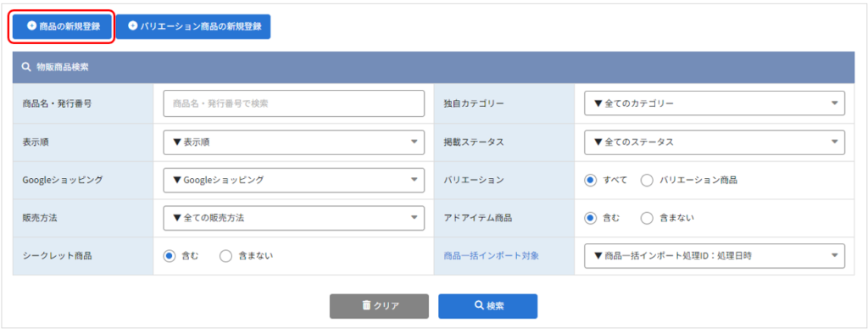Click the plus icon in バリエーション商品の新規登録
The height and width of the screenshot is (329, 868).
pyautogui.click(x=132, y=26)
